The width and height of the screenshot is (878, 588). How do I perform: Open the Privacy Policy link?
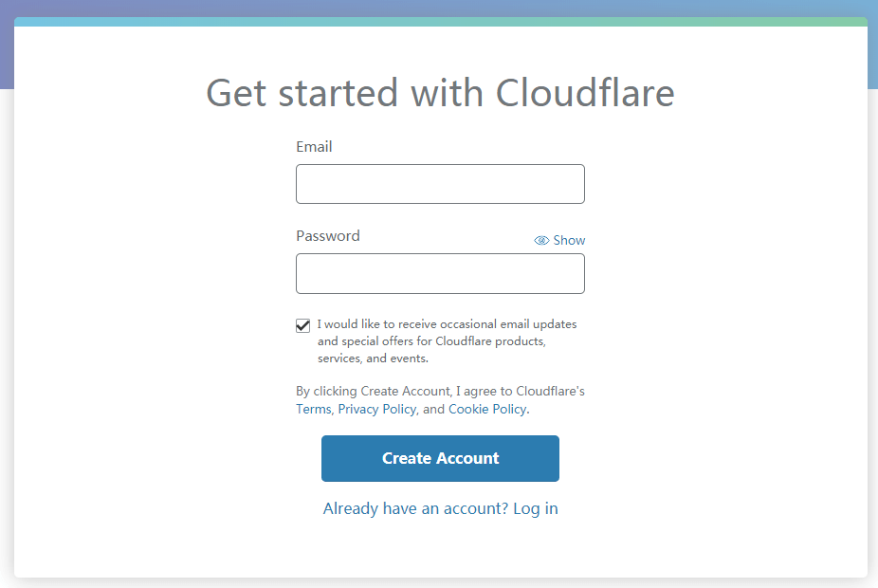point(376,410)
